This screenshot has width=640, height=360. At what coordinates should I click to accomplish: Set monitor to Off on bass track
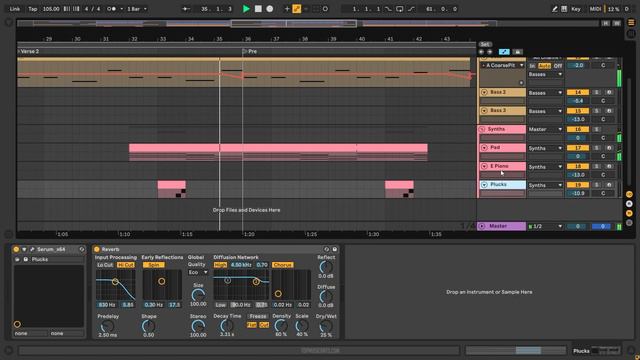pyautogui.click(x=558, y=66)
